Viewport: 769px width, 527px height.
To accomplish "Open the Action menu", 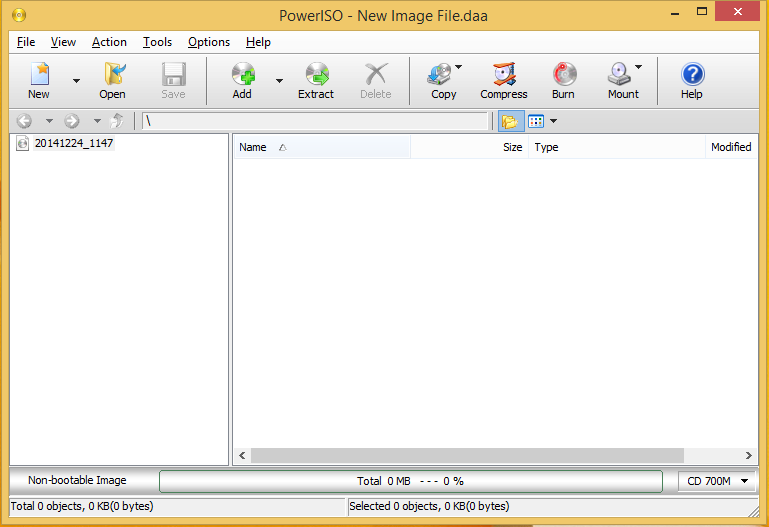I will (109, 42).
